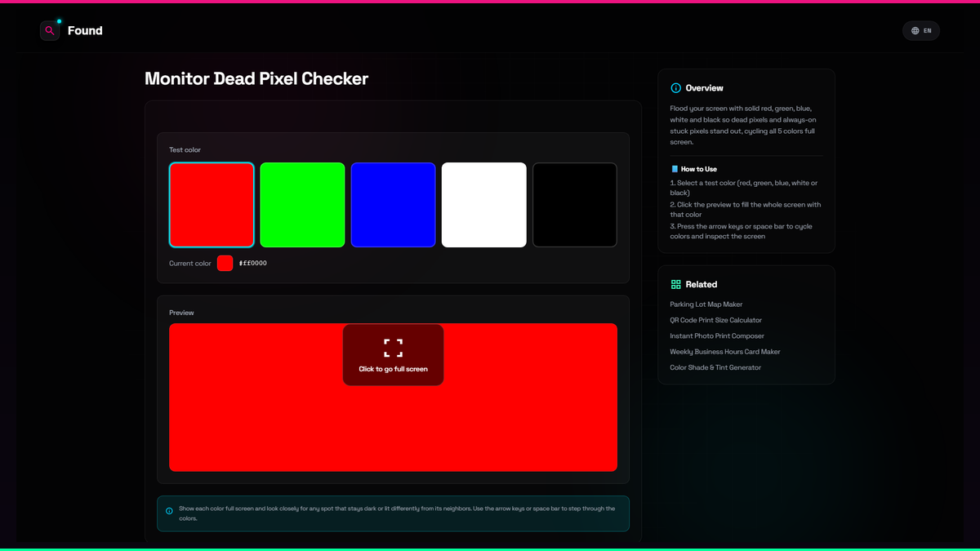Open Weekly Business Hours Card Maker link
This screenshot has height=551, width=980.
pyautogui.click(x=725, y=352)
